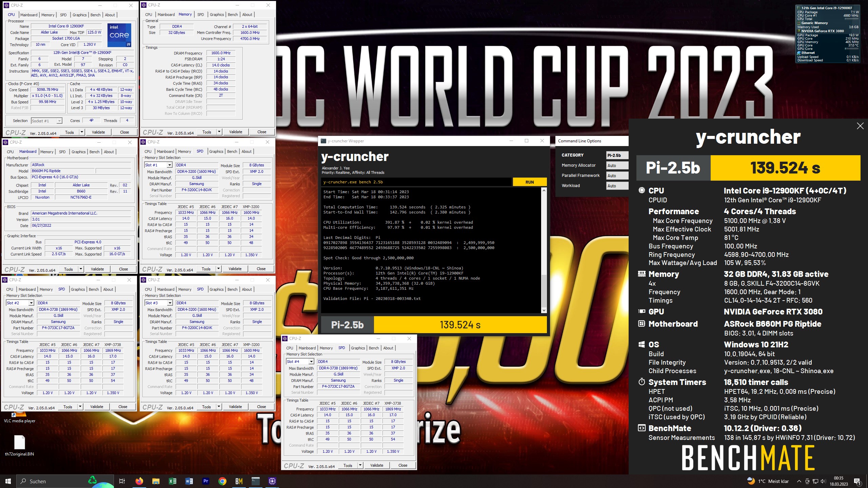Click the Command Line Options panel header
Viewport: 868px width, 488px height.
tap(592, 141)
